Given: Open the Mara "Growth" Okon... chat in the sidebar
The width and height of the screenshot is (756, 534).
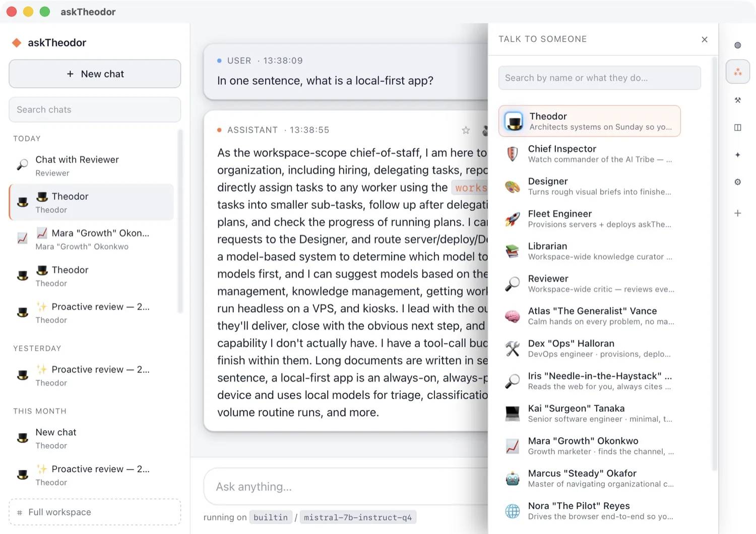Looking at the screenshot, I should (91, 239).
